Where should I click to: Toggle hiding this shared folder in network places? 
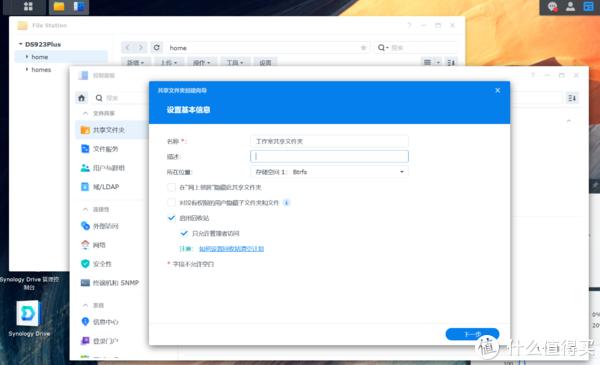click(171, 187)
